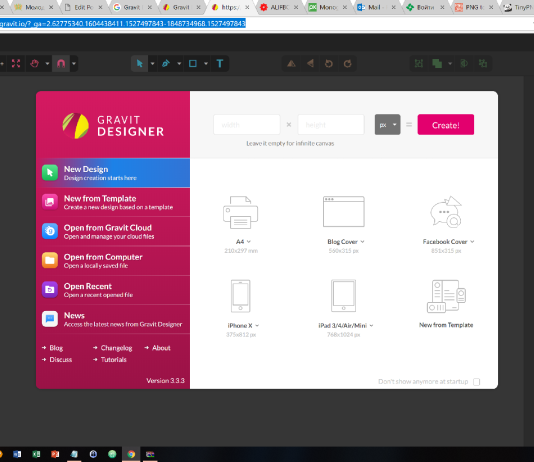Select the Pointer tool in toolbar
The image size is (534, 462).
pos(139,64)
